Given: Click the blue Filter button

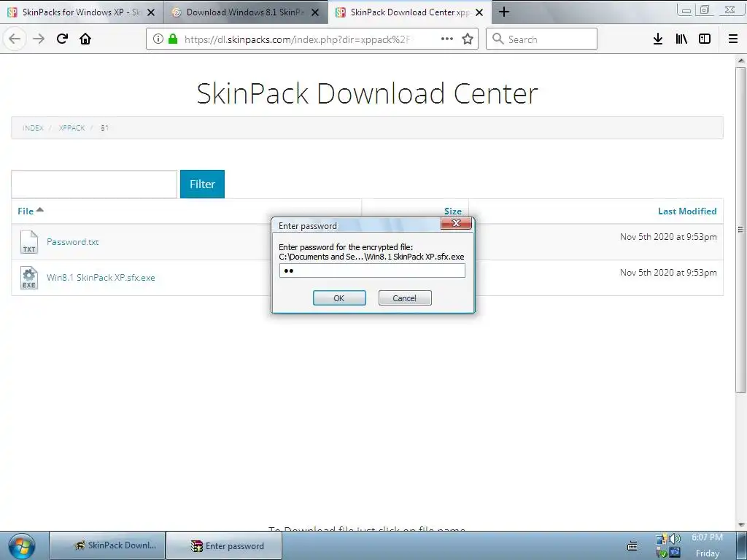Looking at the screenshot, I should coord(203,184).
